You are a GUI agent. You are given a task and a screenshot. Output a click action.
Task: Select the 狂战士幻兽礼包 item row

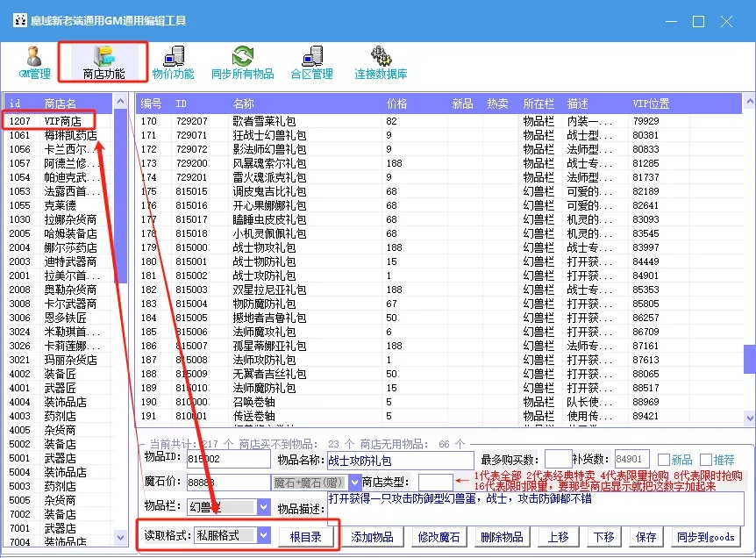439,135
